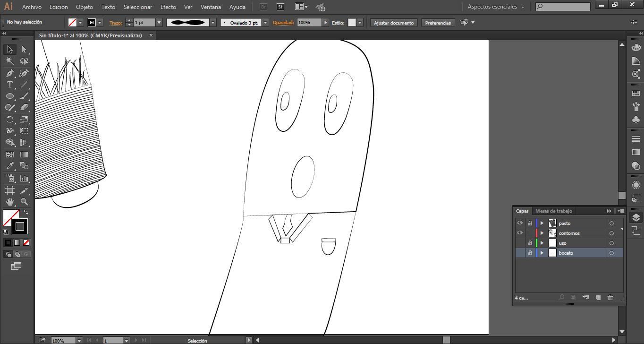This screenshot has width=644, height=344.
Task: Create a new layer in Capas panel
Action: pyautogui.click(x=598, y=298)
